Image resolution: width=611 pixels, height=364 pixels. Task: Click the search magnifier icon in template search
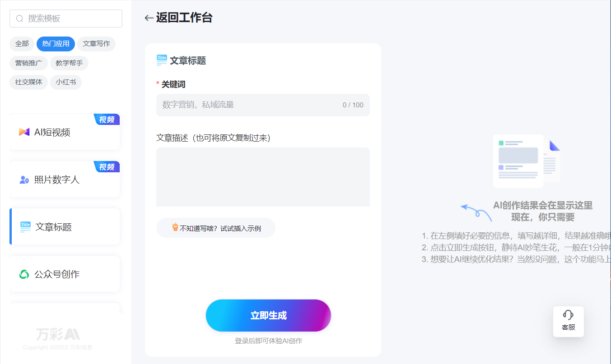coord(19,18)
